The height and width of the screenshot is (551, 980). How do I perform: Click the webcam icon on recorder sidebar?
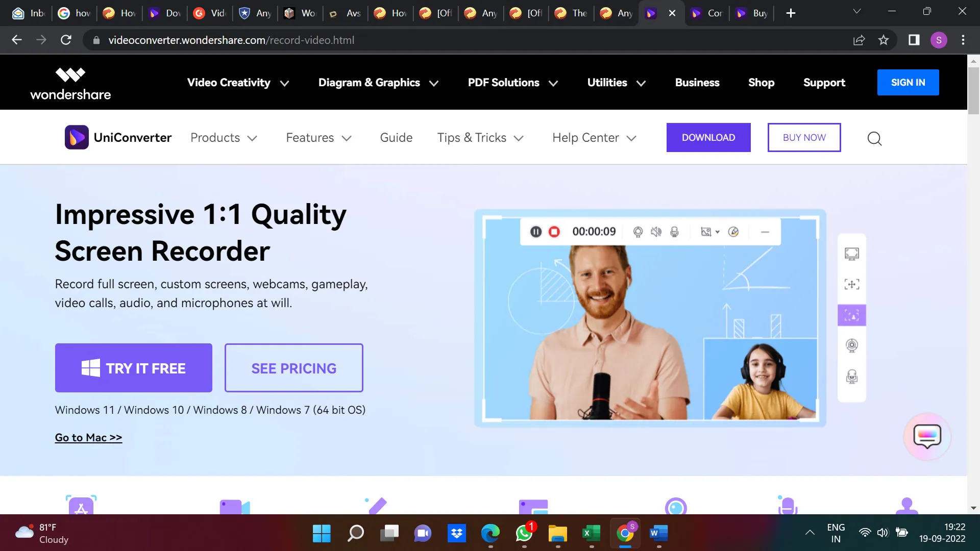852,345
